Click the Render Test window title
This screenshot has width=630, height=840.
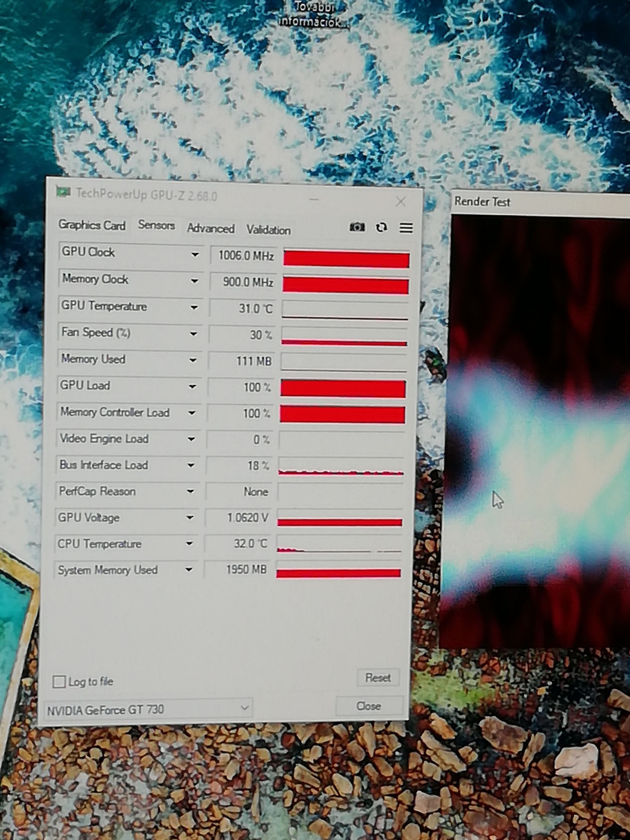(482, 202)
